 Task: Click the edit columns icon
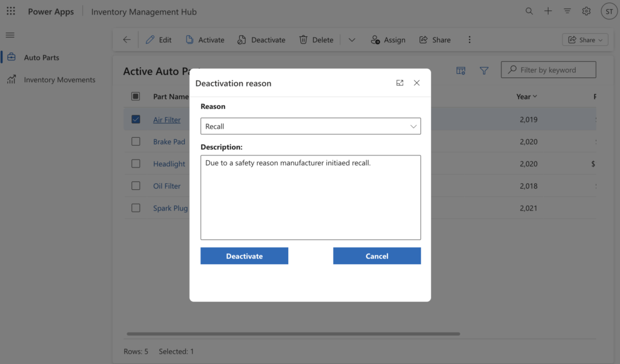coord(461,71)
